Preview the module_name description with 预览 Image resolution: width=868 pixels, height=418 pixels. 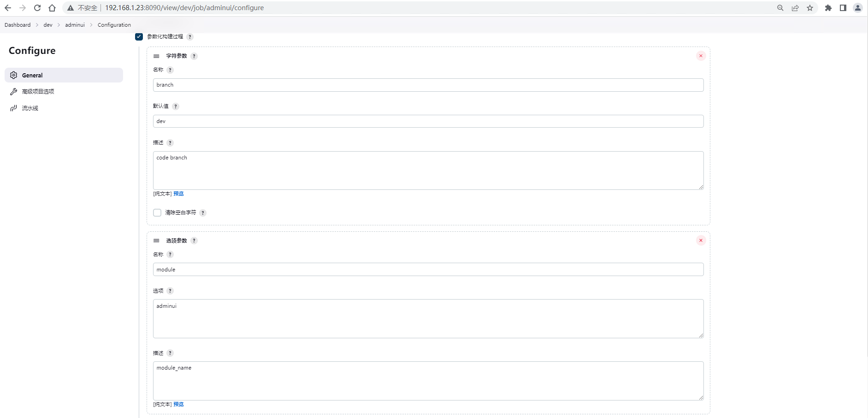[x=178, y=404]
